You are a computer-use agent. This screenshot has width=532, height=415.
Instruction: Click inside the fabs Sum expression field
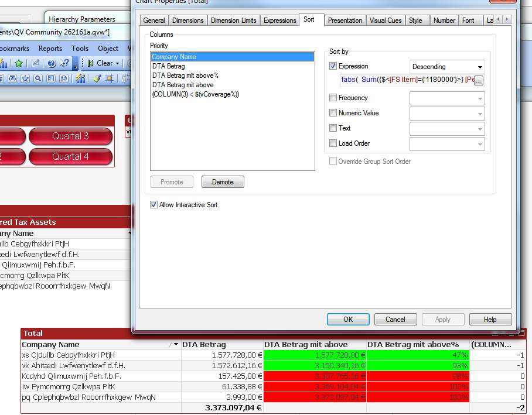tap(407, 80)
